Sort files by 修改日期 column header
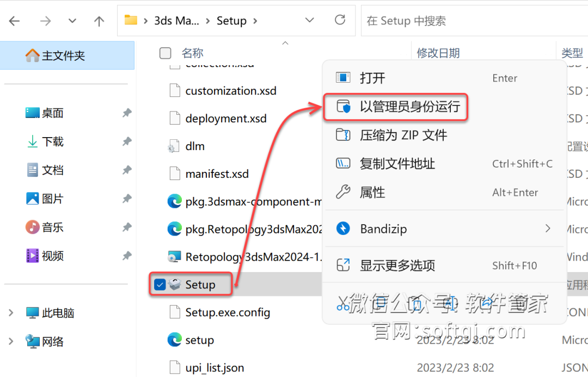Screen dimensions: 588x377 [438, 53]
